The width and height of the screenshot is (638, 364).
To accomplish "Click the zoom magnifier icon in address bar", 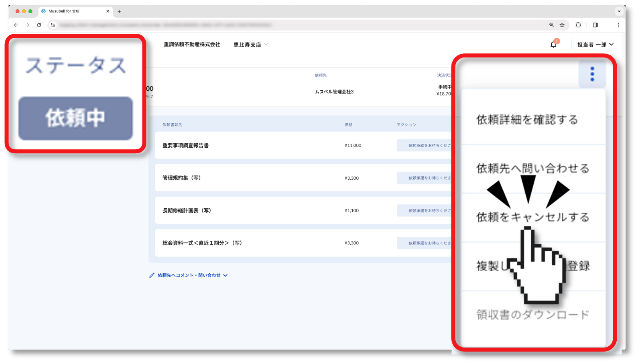I will (x=551, y=25).
